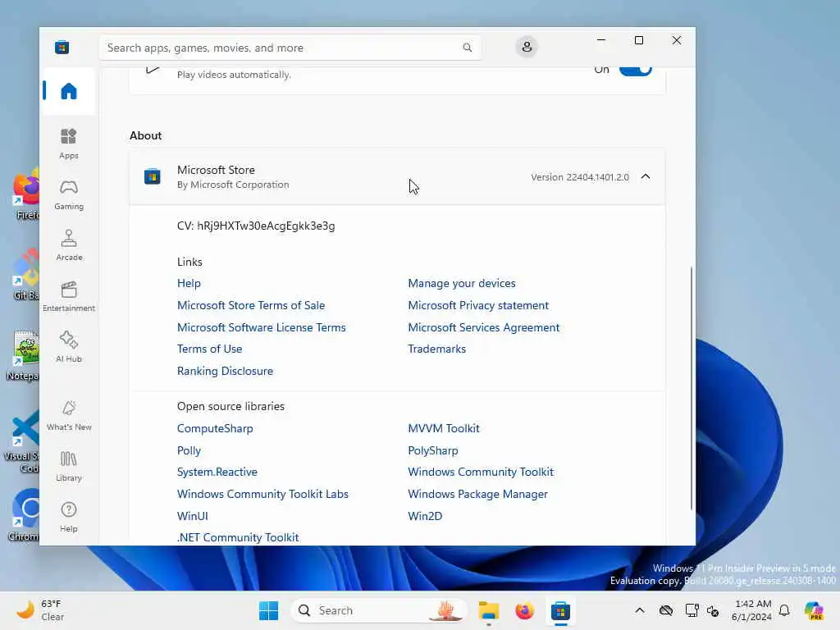This screenshot has width=840, height=630.
Task: Open the PolySharp library link
Action: (x=433, y=450)
